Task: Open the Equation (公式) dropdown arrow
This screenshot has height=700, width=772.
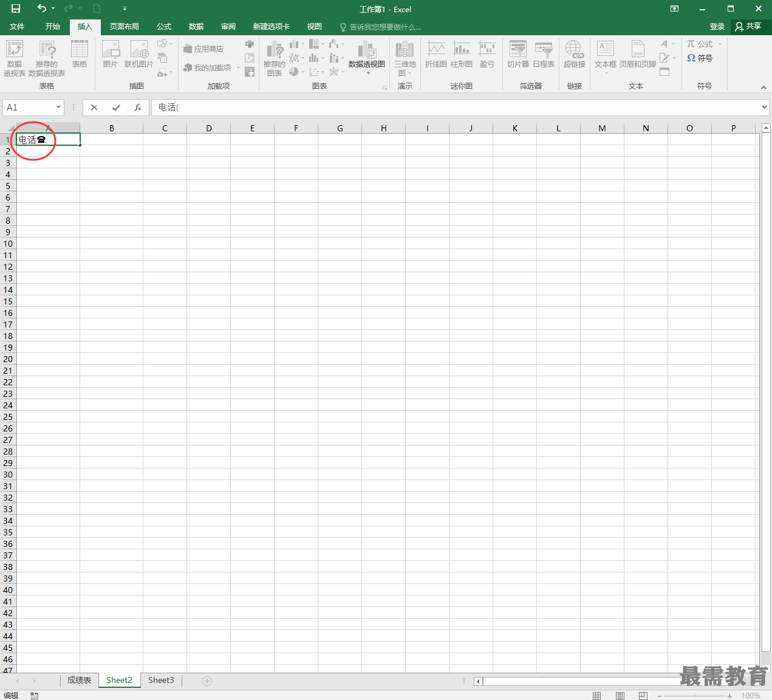Action: (720, 44)
